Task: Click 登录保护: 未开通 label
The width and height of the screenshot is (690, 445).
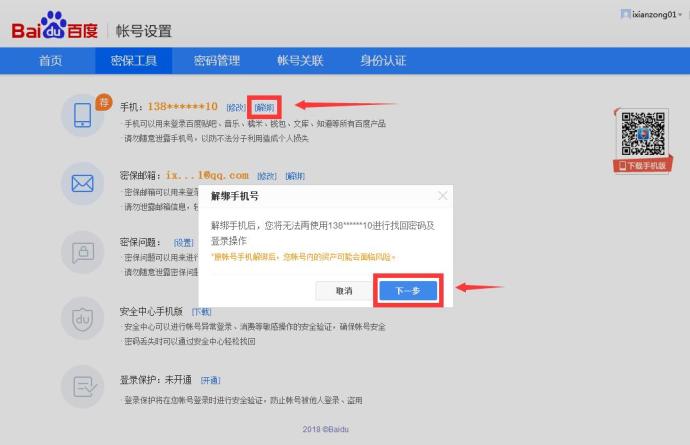Action: coord(156,380)
